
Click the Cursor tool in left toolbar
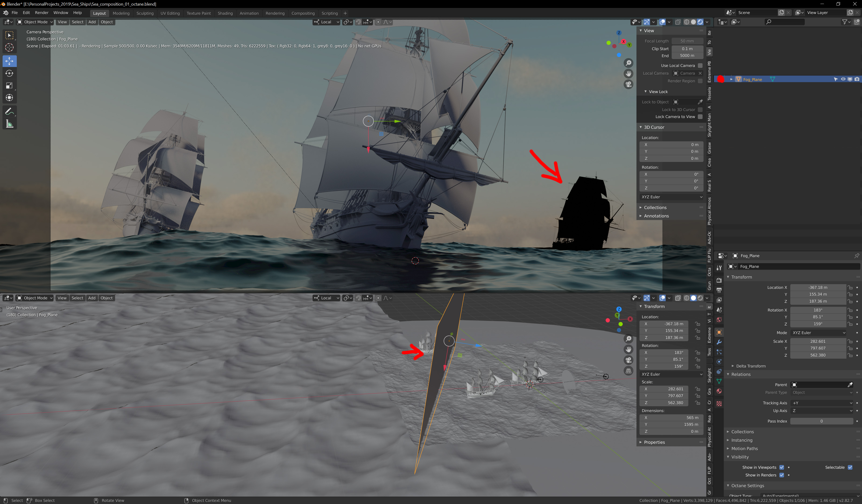9,48
